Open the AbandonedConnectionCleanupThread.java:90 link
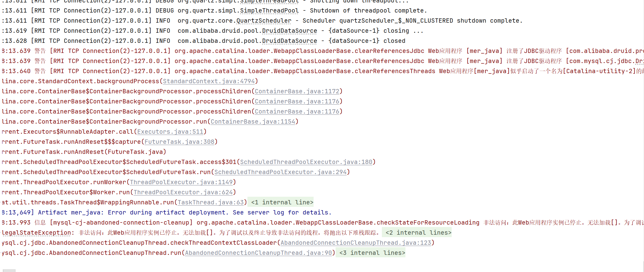This screenshot has height=272, width=644. pyautogui.click(x=258, y=253)
